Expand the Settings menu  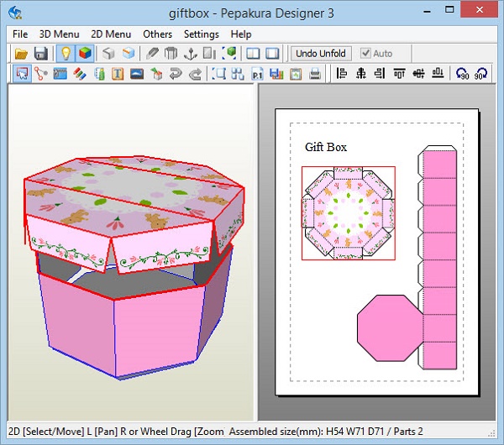(x=201, y=34)
